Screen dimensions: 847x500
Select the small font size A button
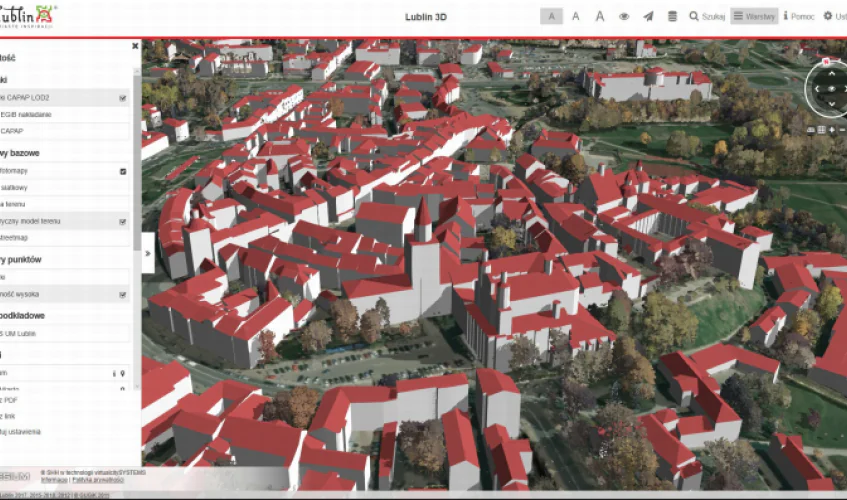(x=552, y=17)
